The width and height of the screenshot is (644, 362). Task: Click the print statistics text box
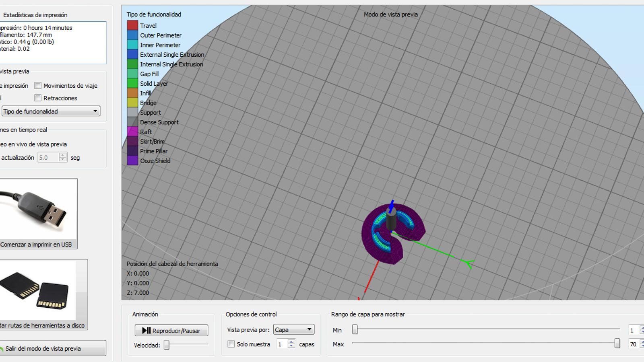[x=52, y=43]
